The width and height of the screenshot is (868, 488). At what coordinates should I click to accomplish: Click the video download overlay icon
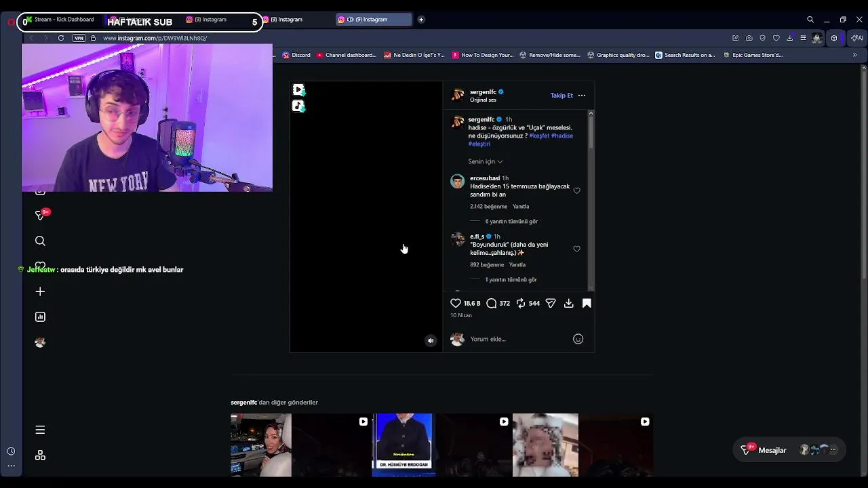pos(298,89)
